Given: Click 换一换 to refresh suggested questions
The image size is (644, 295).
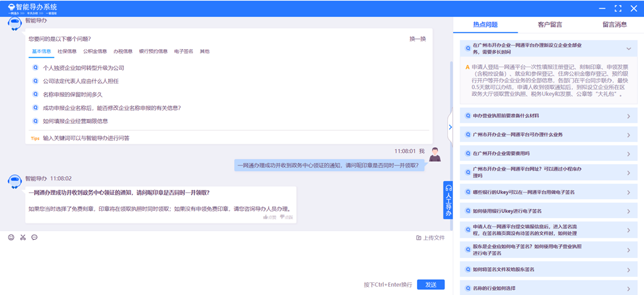Looking at the screenshot, I should coord(418,39).
